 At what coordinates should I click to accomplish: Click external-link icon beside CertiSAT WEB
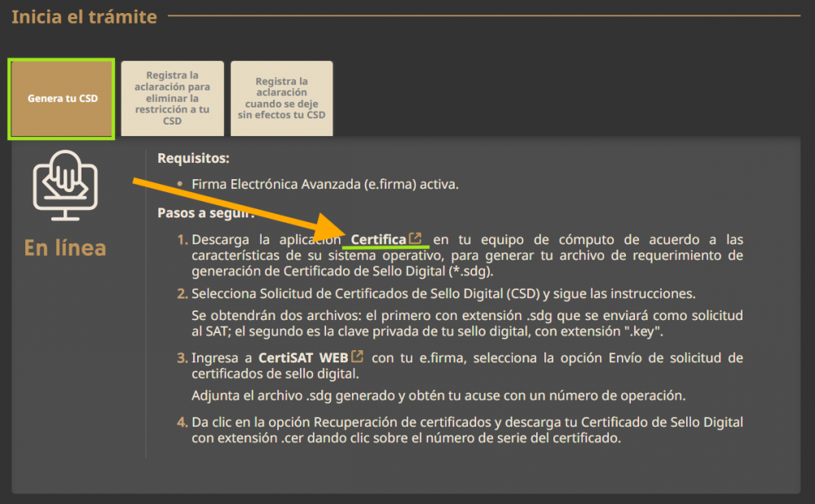pyautogui.click(x=357, y=357)
